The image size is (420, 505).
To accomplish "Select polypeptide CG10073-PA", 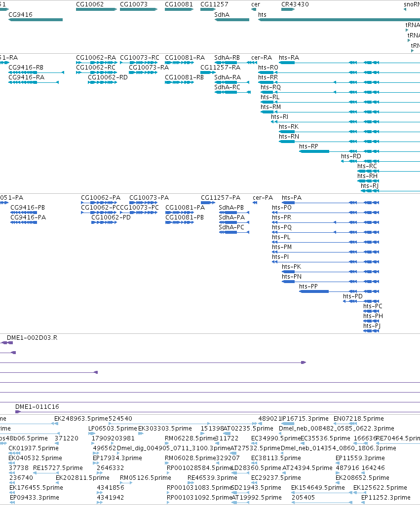I will click(144, 203).
